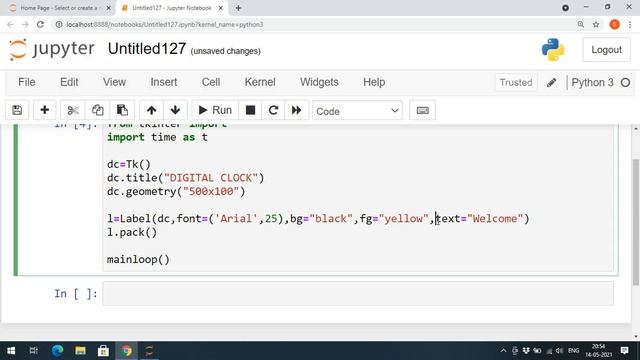640x360 pixels.
Task: Open Chrome from the taskbar
Action: coord(127,351)
